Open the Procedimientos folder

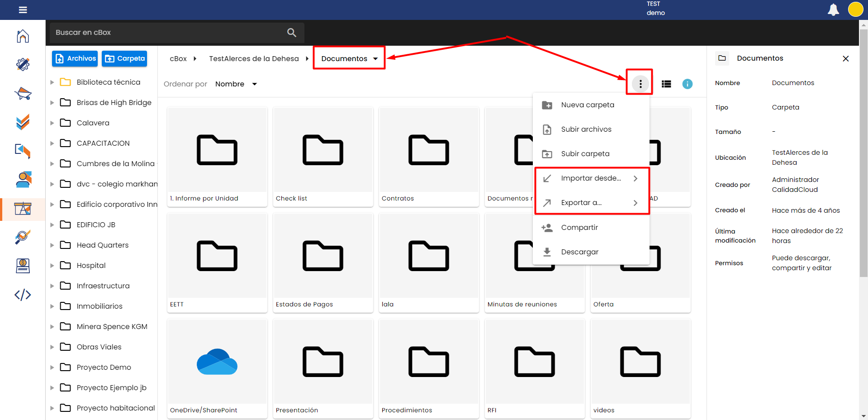(429, 369)
